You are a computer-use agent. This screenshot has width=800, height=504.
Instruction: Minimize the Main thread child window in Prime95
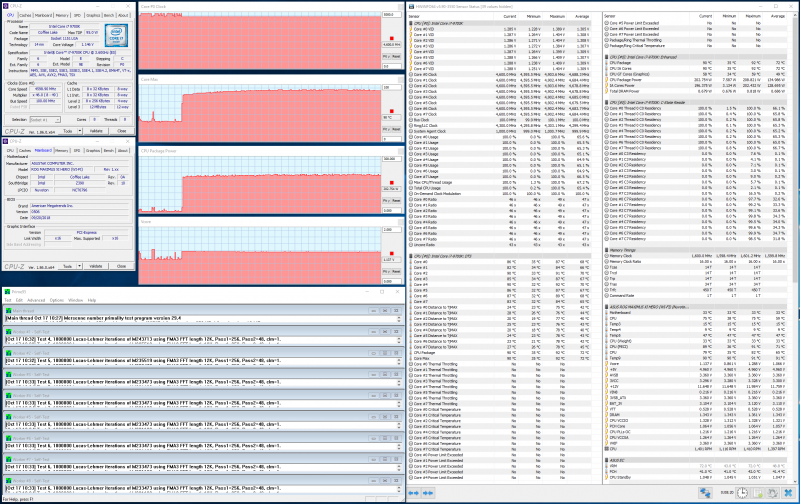coord(373,311)
